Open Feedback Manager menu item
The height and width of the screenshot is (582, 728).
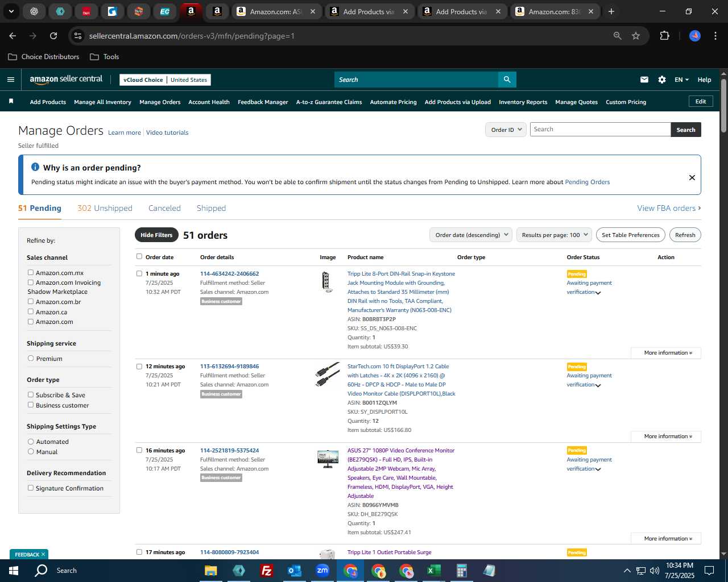263,102
